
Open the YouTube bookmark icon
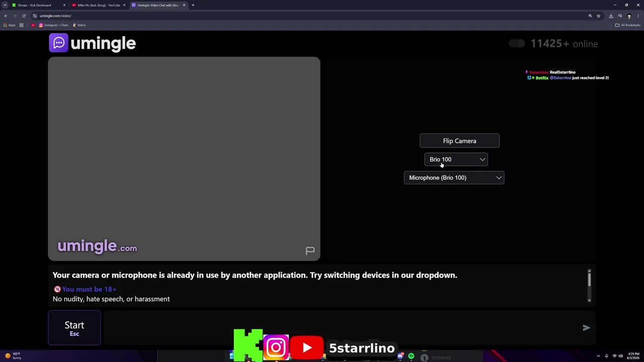tap(33, 25)
